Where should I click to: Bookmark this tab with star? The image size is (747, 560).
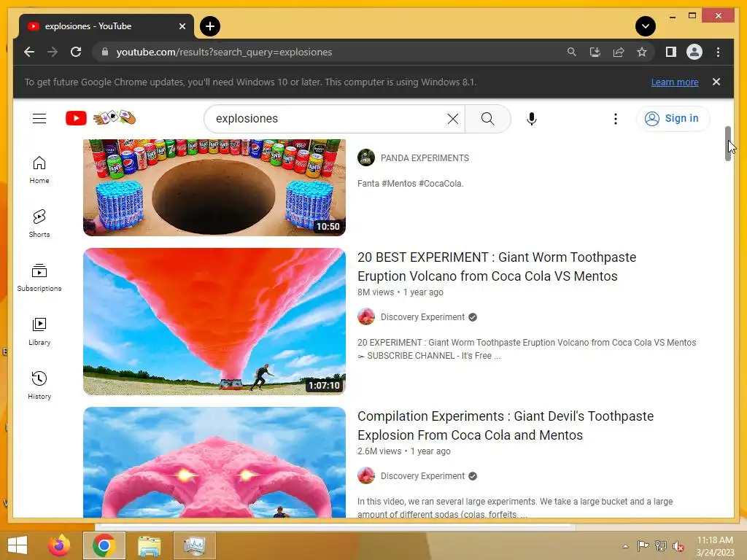pos(642,52)
